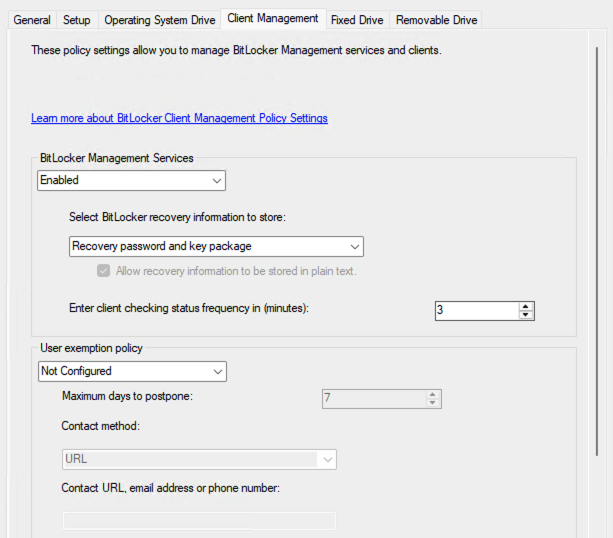Click the policy settings description text
This screenshot has height=538, width=613.
236,50
